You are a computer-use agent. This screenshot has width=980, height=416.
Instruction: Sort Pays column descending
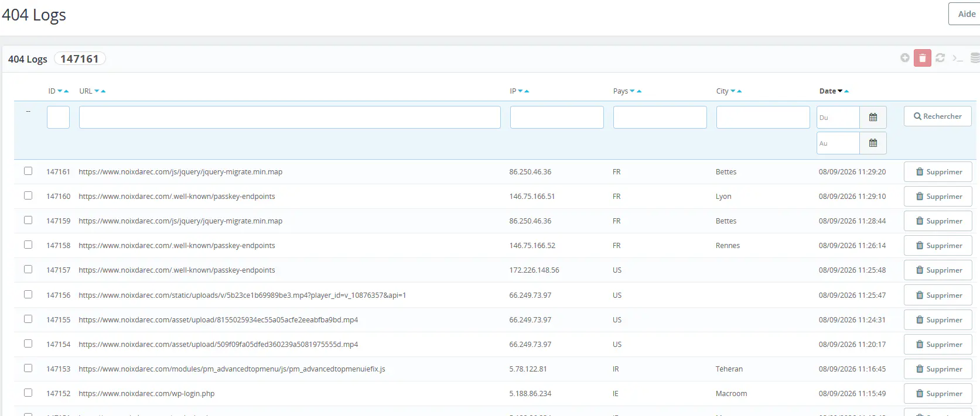632,91
